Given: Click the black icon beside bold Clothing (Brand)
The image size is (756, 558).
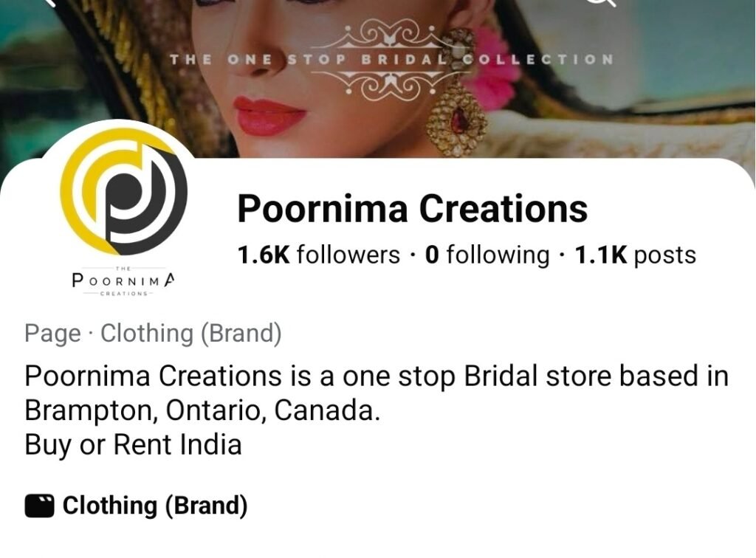Looking at the screenshot, I should pos(39,506).
